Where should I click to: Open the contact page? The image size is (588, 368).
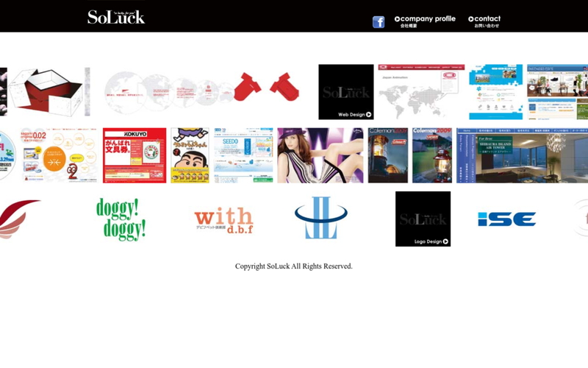[484, 21]
